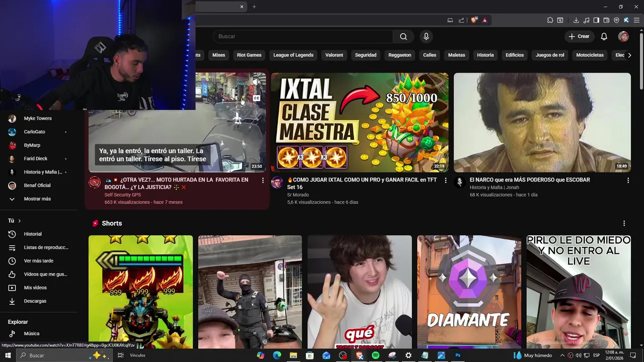Close the current browser tab

242,7
